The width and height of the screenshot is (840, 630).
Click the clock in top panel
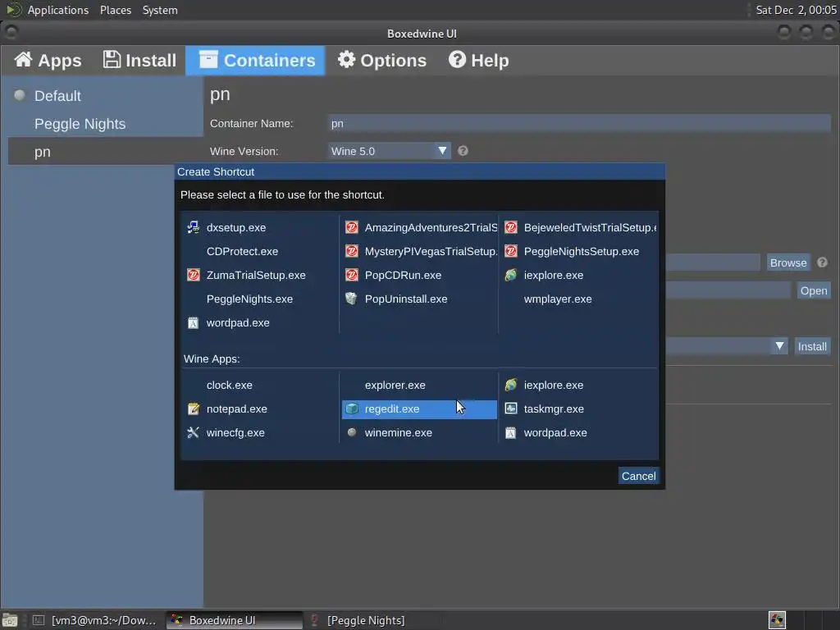(796, 10)
